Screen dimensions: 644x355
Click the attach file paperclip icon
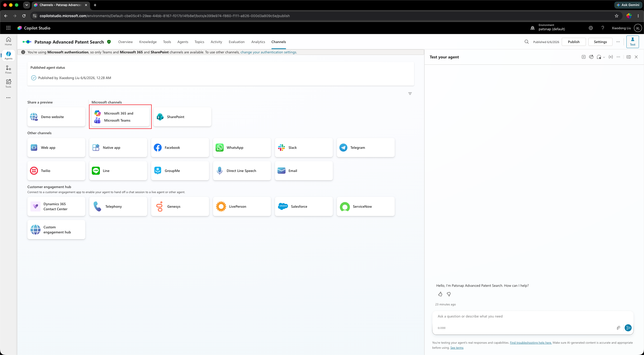(618, 328)
